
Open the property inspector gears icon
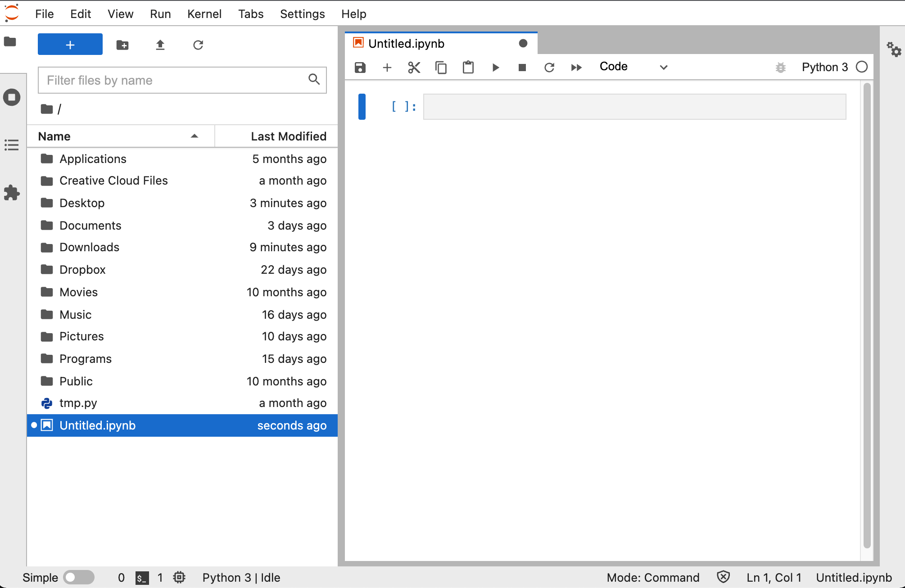tap(894, 49)
